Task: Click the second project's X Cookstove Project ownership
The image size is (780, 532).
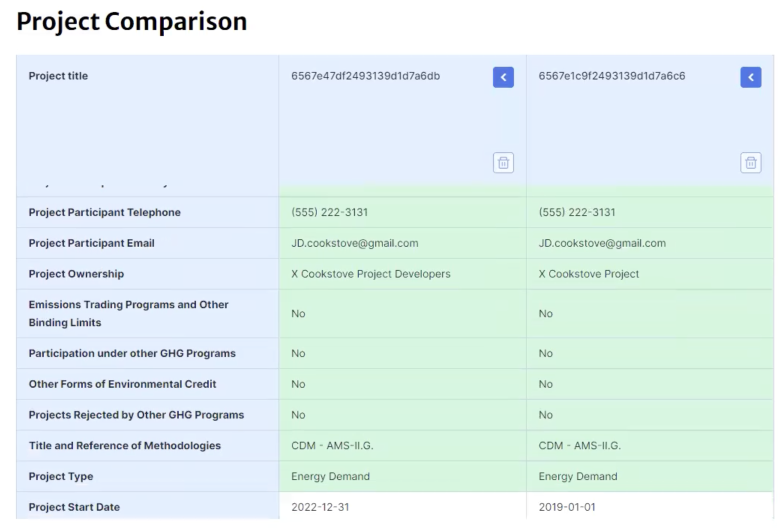Action: click(x=588, y=274)
